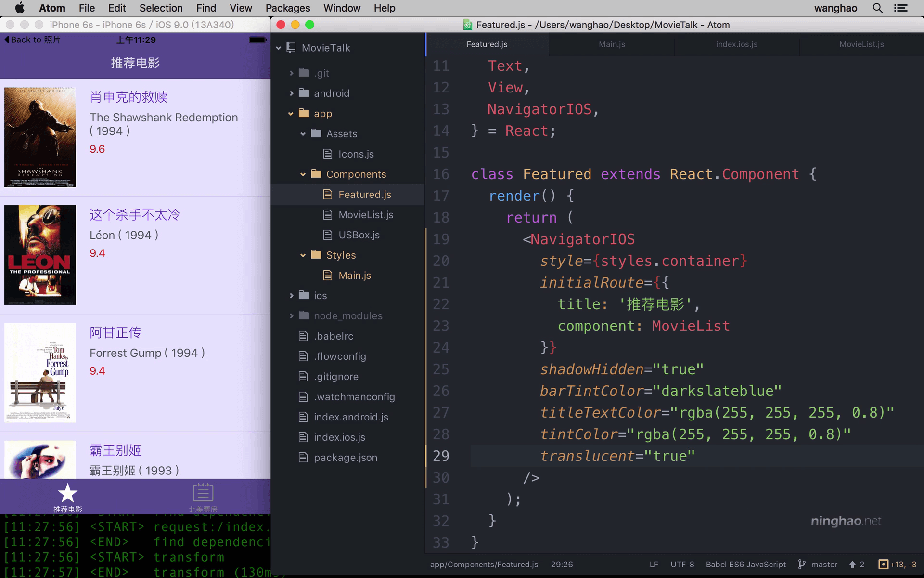Click the wanghao user name in menu bar
Screen dimensions: 924x578
coord(835,8)
